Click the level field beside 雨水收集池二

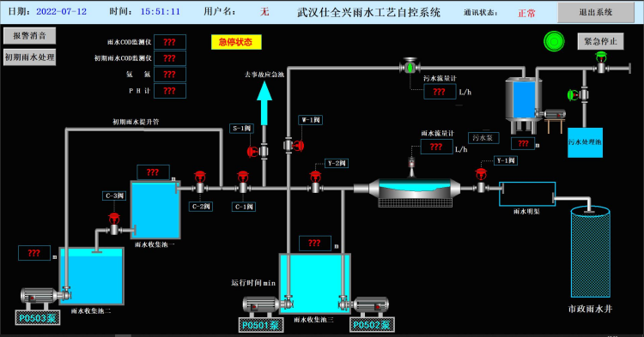click(34, 253)
